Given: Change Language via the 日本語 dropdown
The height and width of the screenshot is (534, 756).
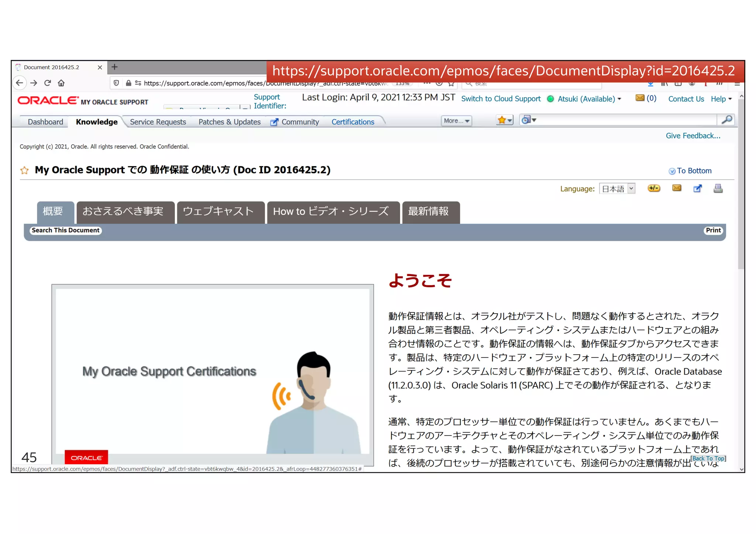Looking at the screenshot, I should coord(617,189).
